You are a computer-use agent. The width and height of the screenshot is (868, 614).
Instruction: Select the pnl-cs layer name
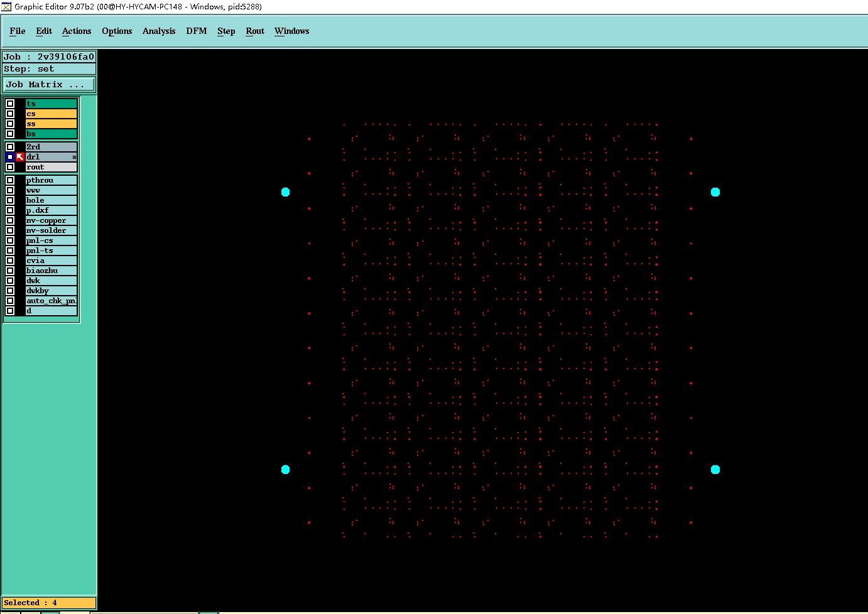52,240
